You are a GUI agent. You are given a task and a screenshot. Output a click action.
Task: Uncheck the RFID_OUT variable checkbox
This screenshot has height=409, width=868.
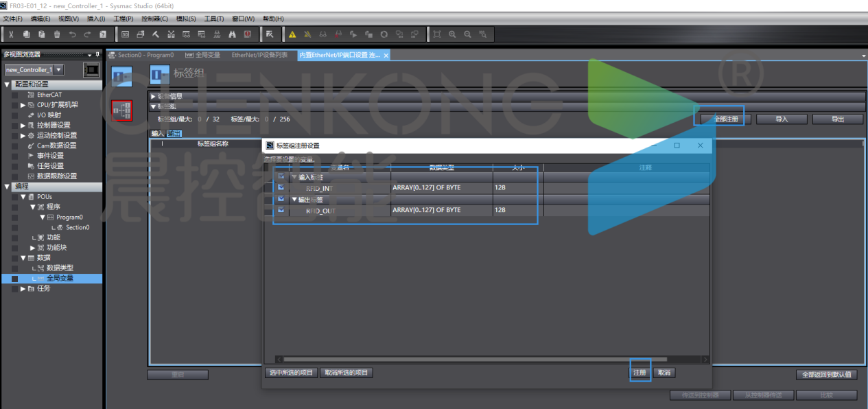(x=281, y=210)
